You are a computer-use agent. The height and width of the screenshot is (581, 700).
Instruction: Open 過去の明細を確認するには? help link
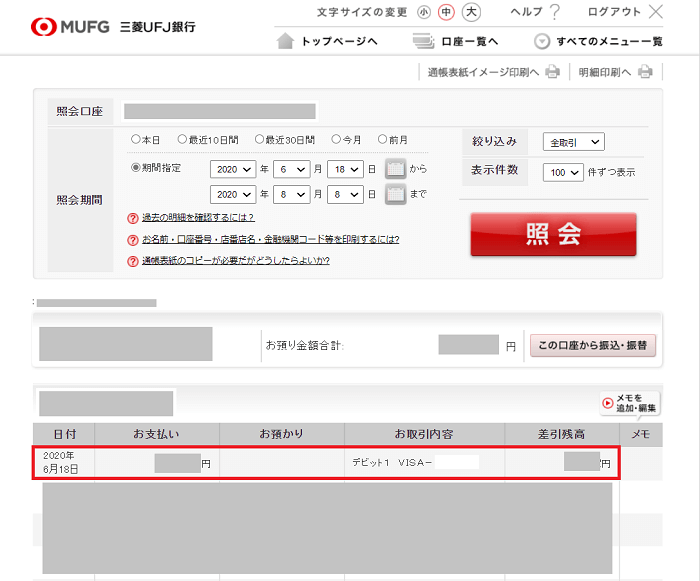click(197, 217)
